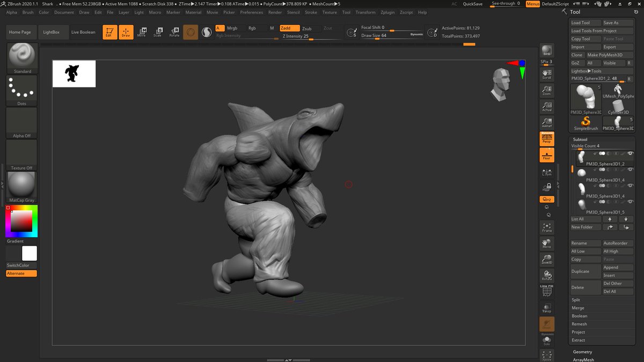644x362 pixels.
Task: Click the Zoom document icon
Action: tap(547, 90)
